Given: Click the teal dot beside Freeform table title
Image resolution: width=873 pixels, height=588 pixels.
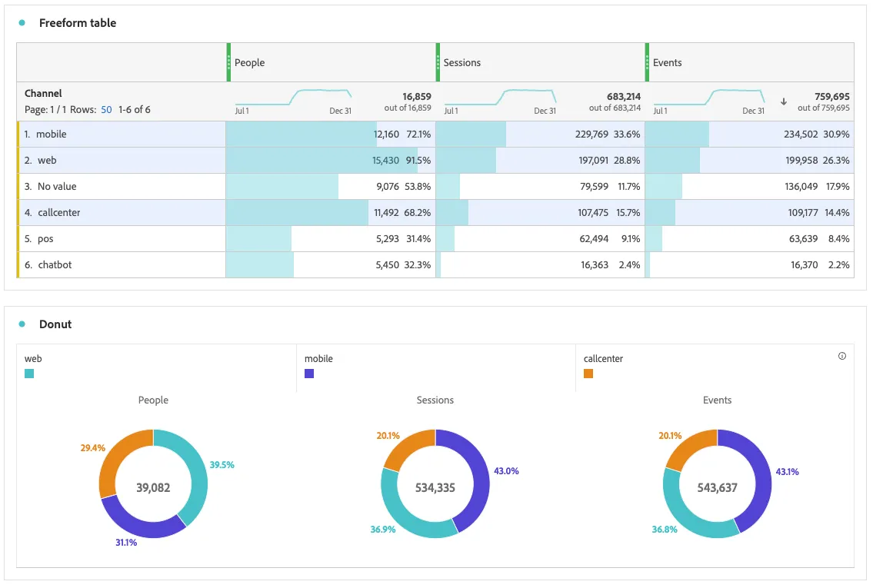Looking at the screenshot, I should click(22, 23).
